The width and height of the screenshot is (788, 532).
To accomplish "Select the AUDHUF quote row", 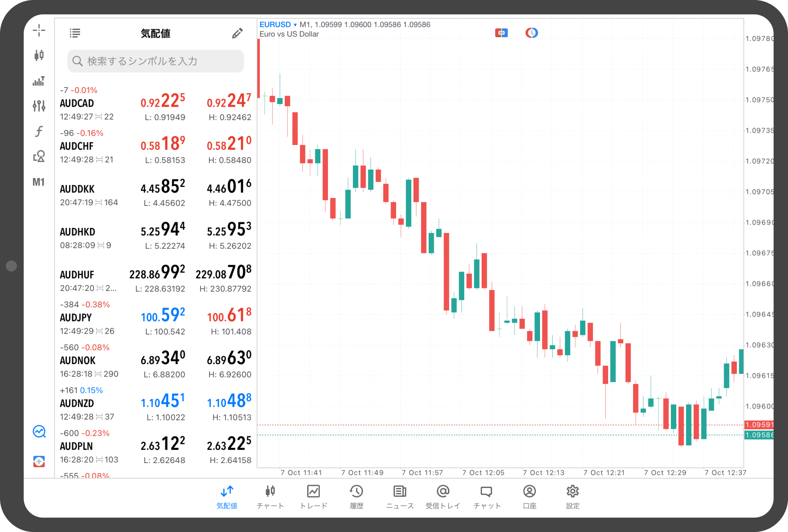I will coord(156,275).
